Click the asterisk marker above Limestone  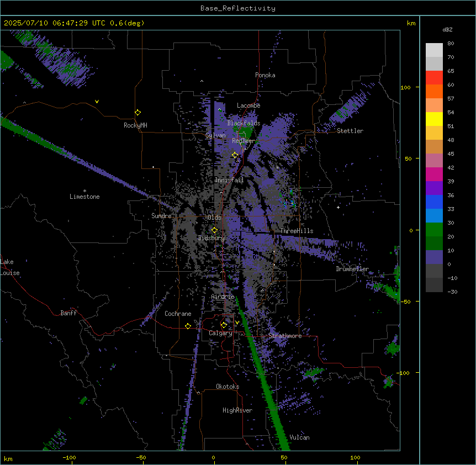click(84, 191)
